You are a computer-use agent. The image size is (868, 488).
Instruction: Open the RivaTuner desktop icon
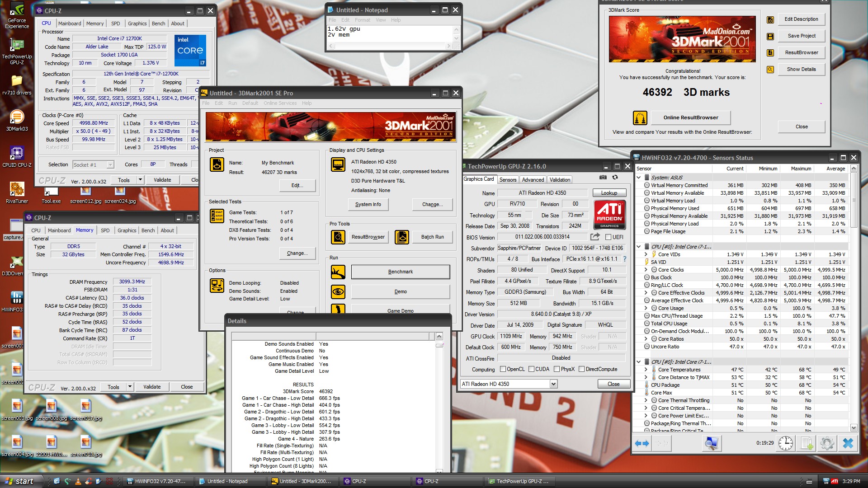17,192
